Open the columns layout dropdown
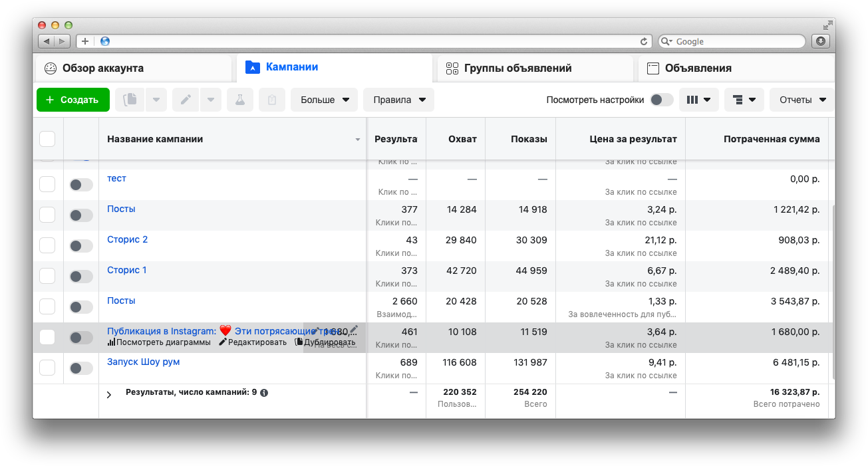 (x=698, y=100)
